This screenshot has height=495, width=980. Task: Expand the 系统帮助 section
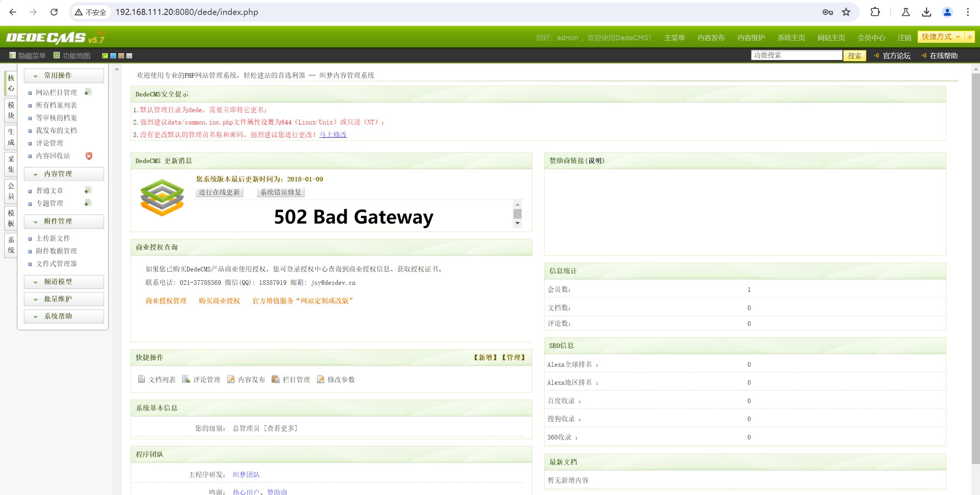pos(64,316)
